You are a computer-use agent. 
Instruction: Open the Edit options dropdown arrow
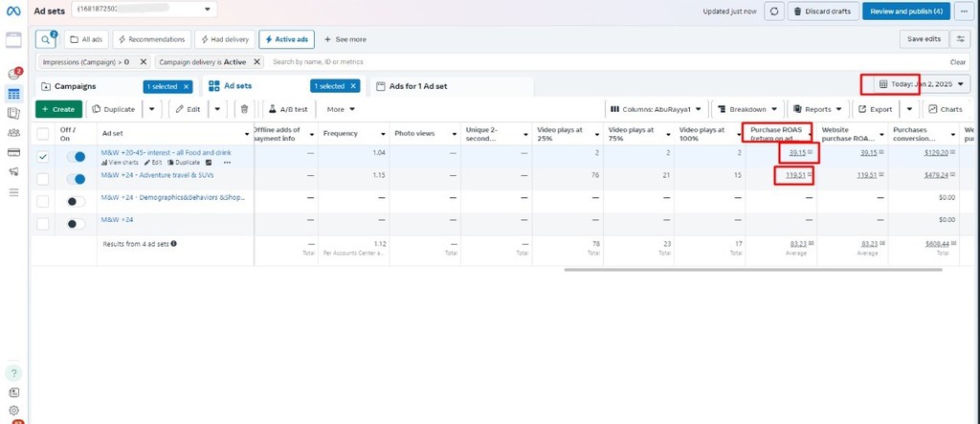[217, 109]
